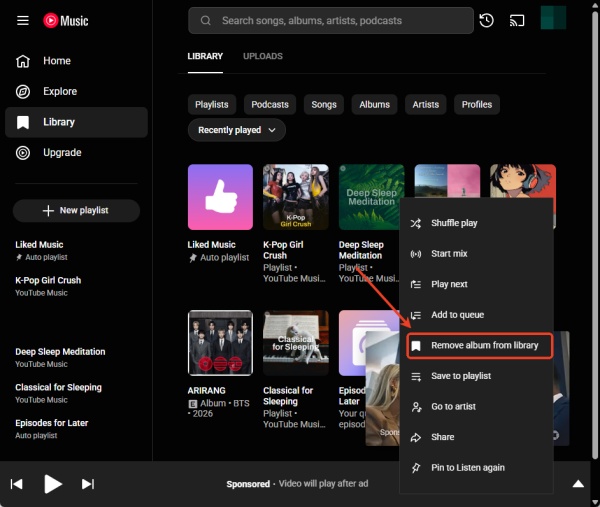Click Share in context menu
Screen dimensions: 600x507
(476, 437)
